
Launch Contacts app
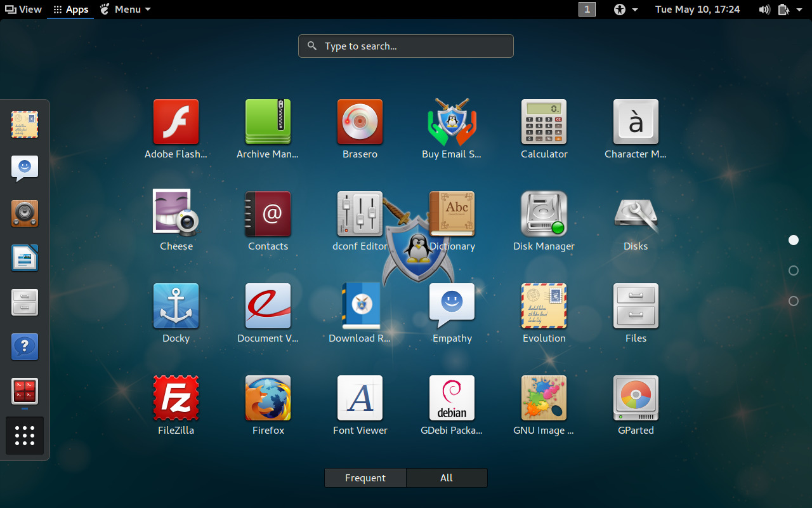point(268,214)
